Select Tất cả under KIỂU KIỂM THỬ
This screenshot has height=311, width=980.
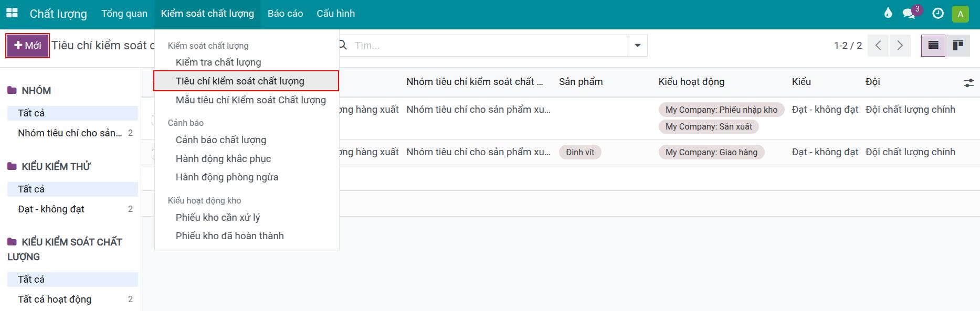(72, 189)
